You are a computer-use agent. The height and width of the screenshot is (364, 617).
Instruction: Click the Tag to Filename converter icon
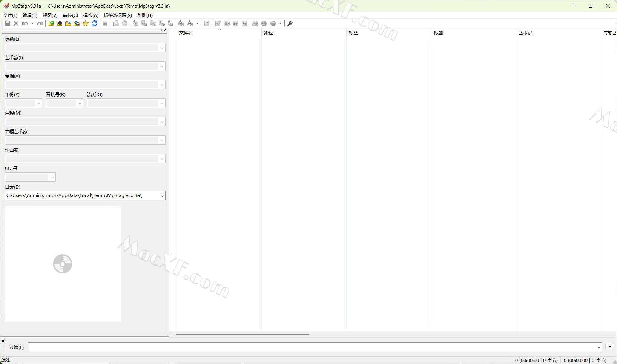[136, 23]
